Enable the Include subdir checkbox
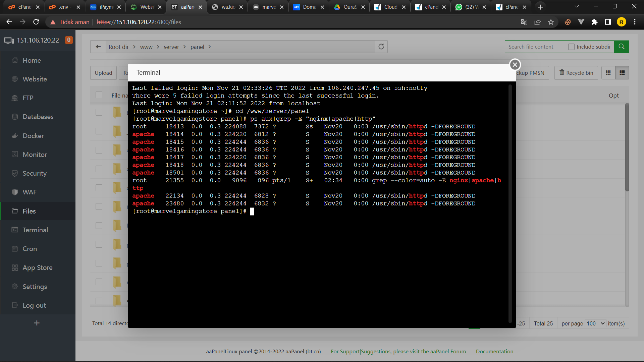644x362 pixels. (x=571, y=47)
